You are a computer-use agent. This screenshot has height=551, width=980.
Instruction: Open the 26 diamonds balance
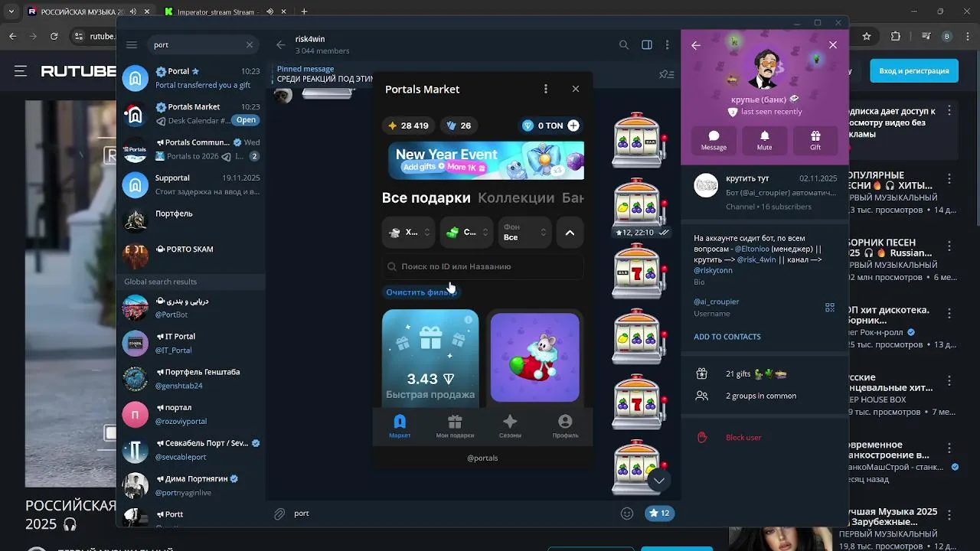[x=459, y=126]
